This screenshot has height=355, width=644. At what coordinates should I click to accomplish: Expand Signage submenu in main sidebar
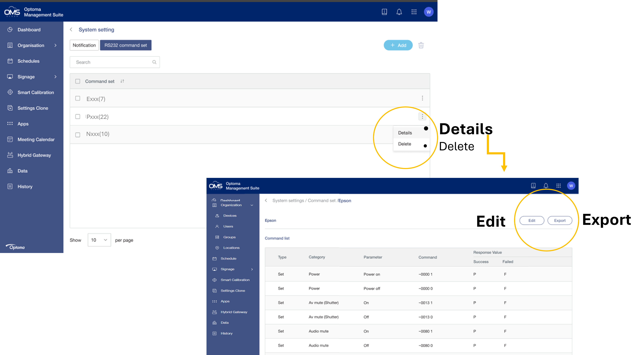56,77
